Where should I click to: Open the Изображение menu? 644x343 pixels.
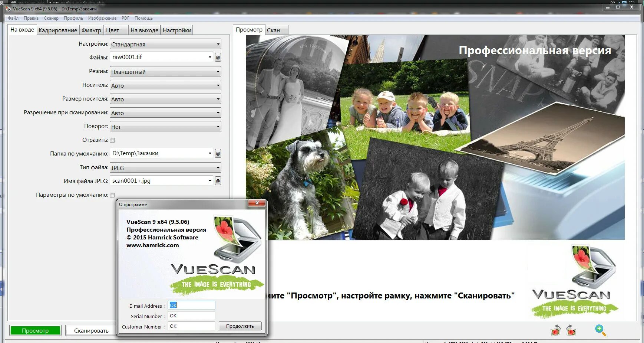102,18
